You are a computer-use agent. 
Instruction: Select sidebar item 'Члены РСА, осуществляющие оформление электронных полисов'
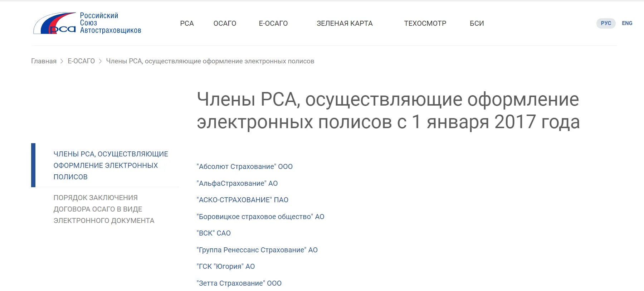pos(111,165)
